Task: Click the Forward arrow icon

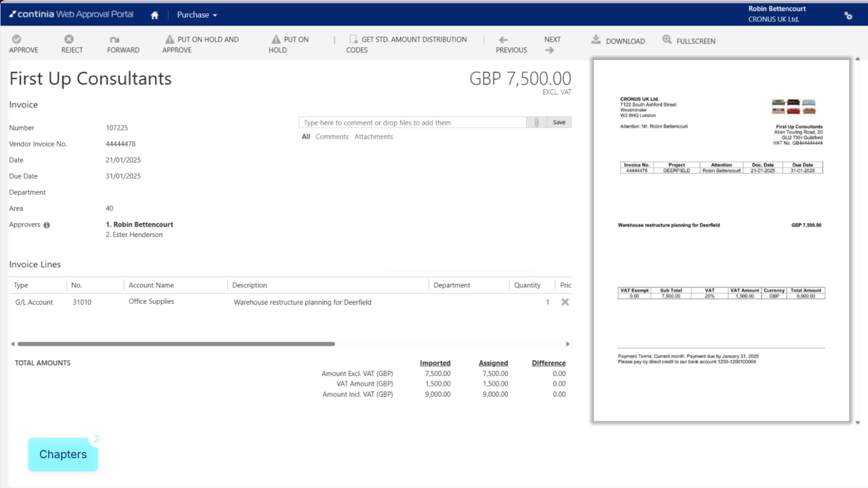Action: pyautogui.click(x=114, y=40)
